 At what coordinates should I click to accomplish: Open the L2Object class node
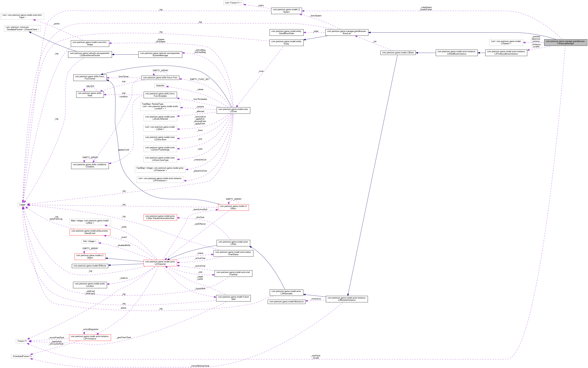90,257
